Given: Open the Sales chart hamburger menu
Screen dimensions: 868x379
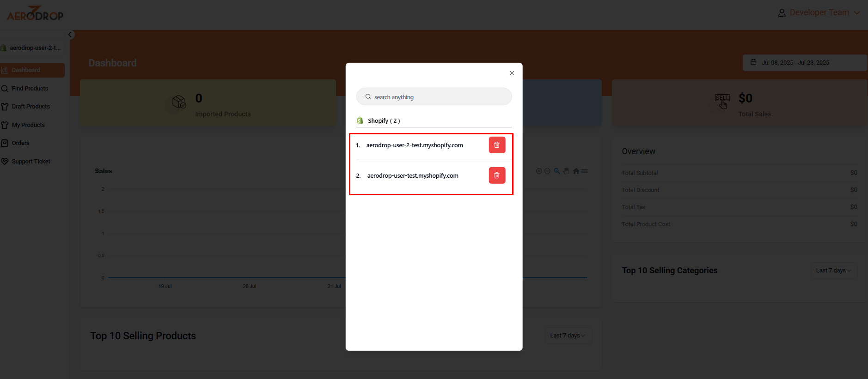Looking at the screenshot, I should [585, 171].
